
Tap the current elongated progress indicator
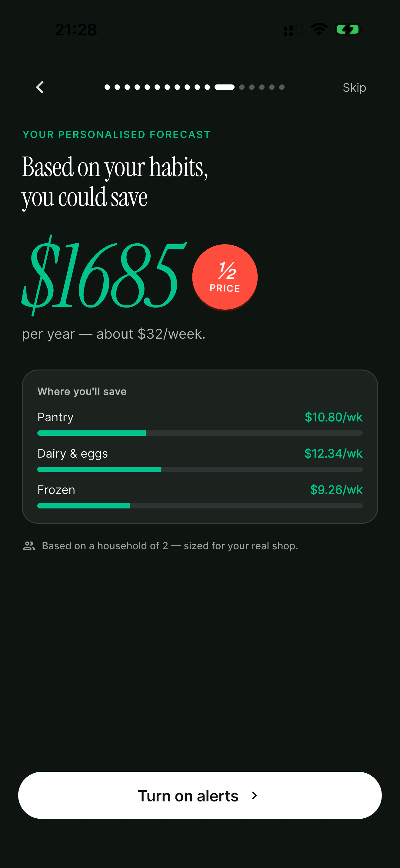(225, 87)
